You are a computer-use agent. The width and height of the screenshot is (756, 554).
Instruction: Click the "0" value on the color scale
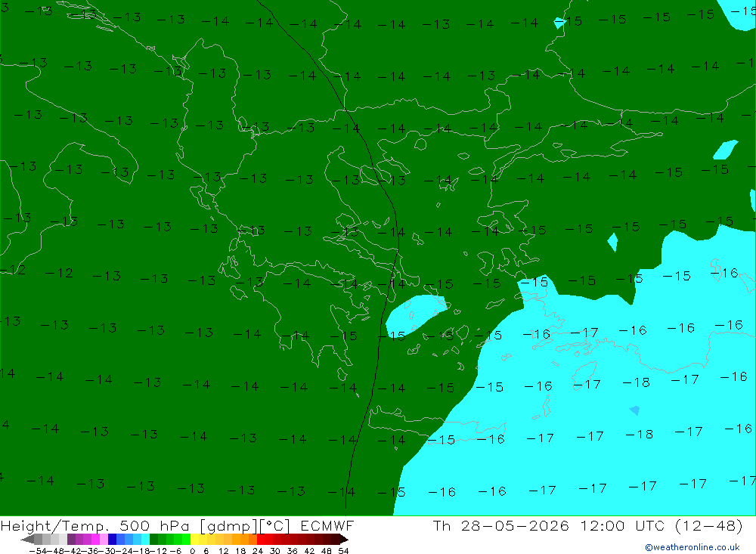pos(192,551)
